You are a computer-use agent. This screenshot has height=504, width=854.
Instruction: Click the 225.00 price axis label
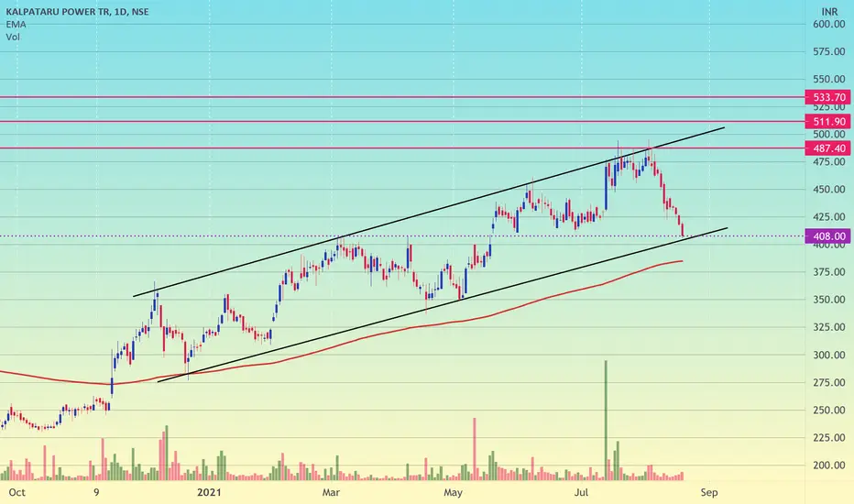coord(829,437)
